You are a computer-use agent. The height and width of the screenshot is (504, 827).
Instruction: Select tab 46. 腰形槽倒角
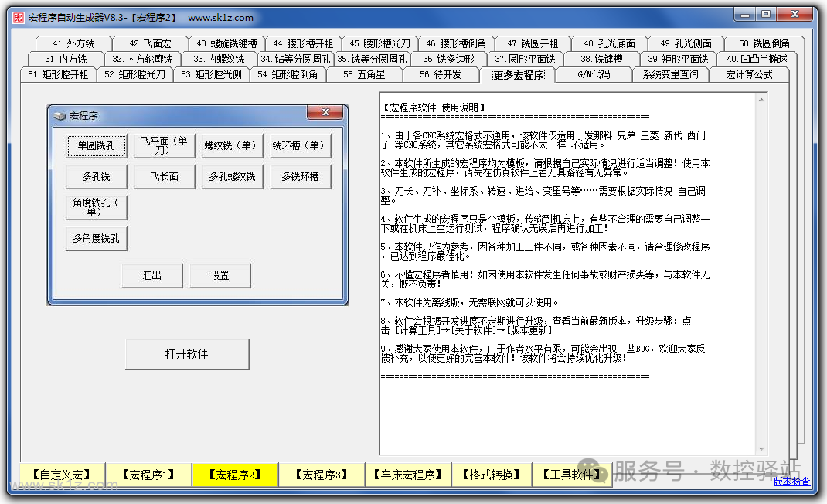[x=456, y=43]
